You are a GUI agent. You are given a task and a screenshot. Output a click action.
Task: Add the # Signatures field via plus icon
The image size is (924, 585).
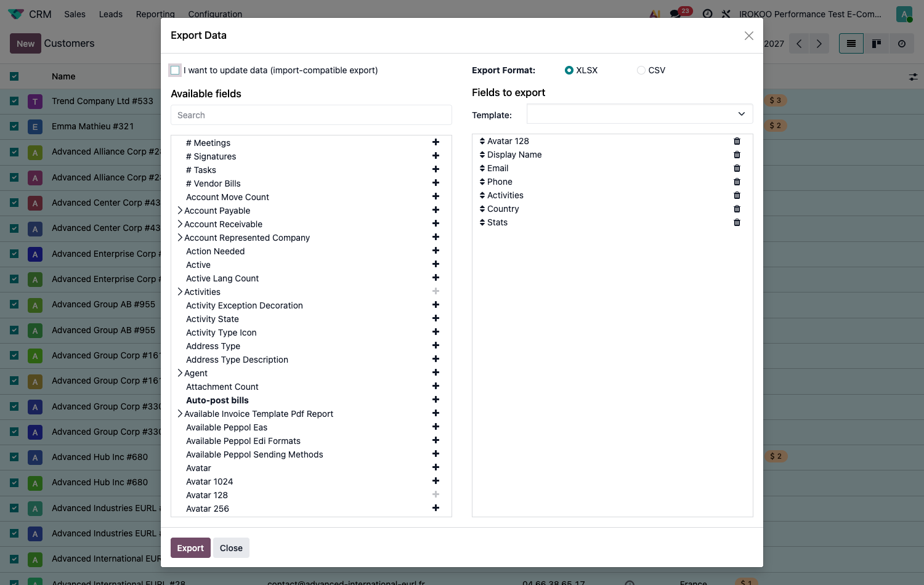pos(436,156)
